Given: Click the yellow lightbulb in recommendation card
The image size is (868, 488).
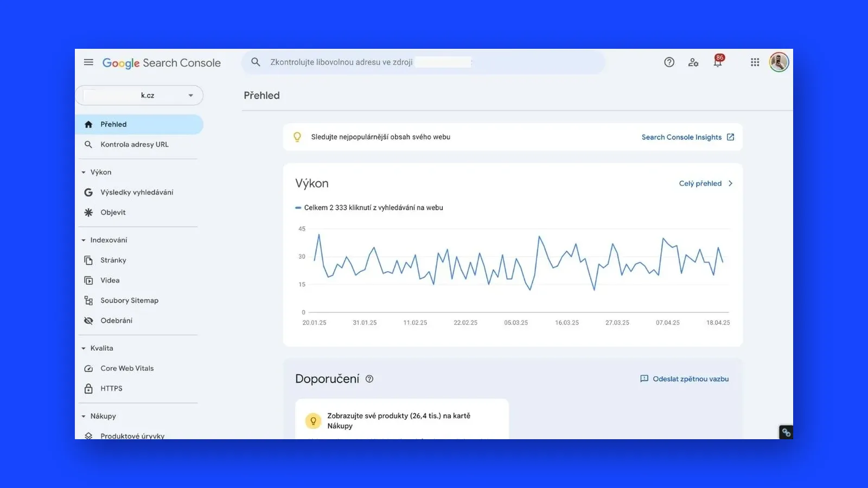Looking at the screenshot, I should coord(313,421).
